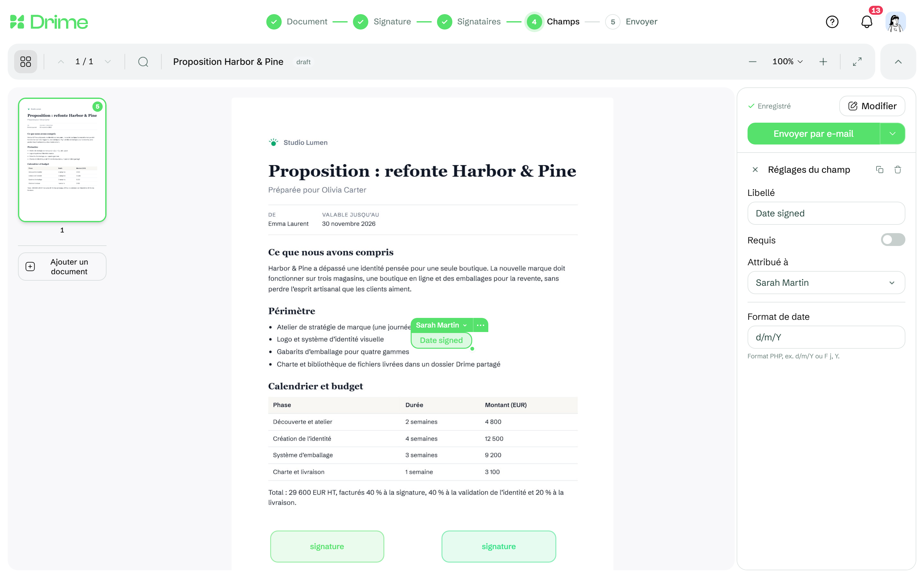924x578 pixels.
Task: Open the Attribué à Sarah Martin dropdown
Action: click(x=826, y=283)
